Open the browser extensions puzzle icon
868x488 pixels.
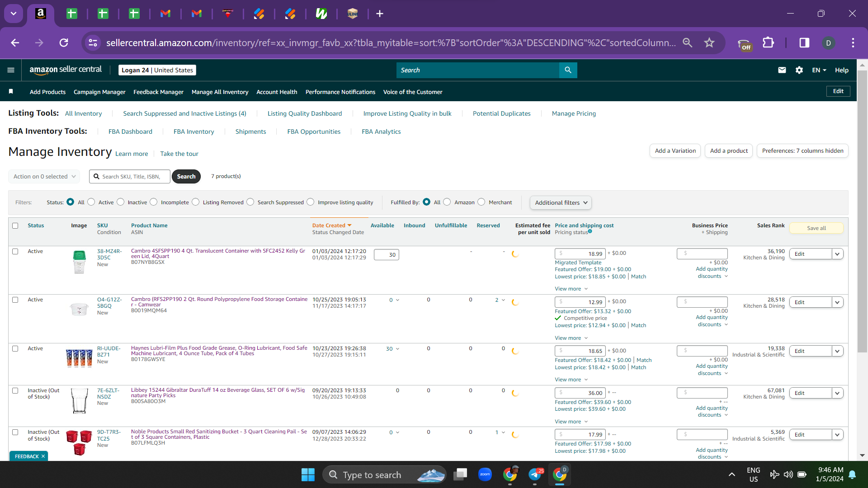(x=768, y=42)
